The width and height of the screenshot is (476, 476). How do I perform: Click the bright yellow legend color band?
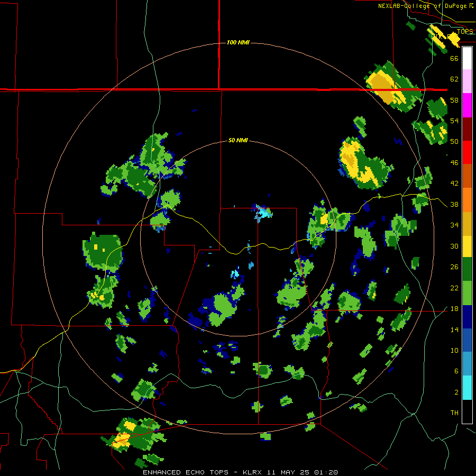pyautogui.click(x=467, y=246)
